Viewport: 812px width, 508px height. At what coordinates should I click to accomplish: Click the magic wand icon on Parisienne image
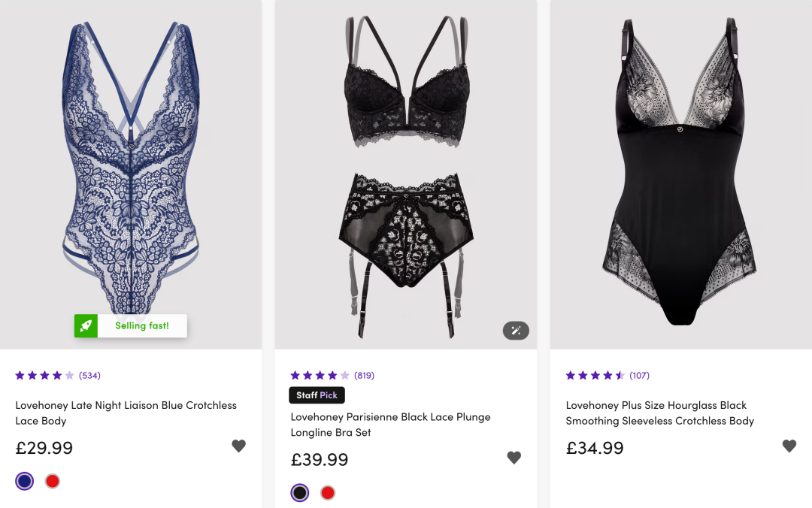tap(516, 331)
